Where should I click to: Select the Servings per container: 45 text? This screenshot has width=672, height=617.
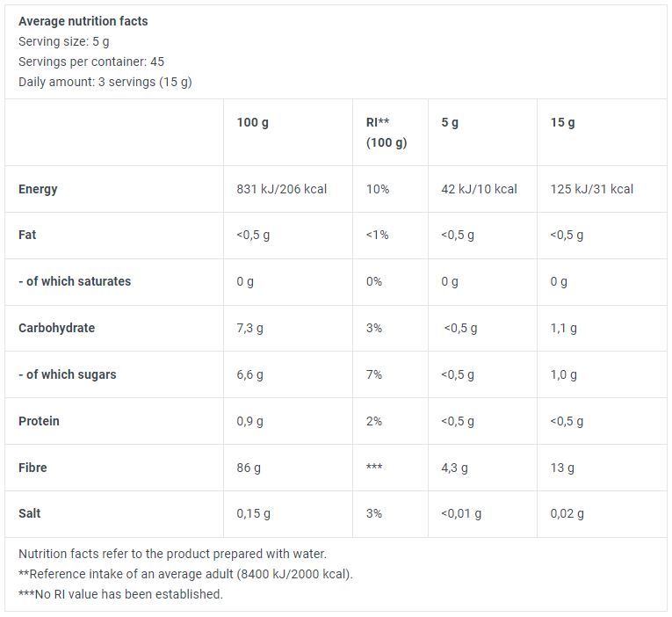coord(91,62)
